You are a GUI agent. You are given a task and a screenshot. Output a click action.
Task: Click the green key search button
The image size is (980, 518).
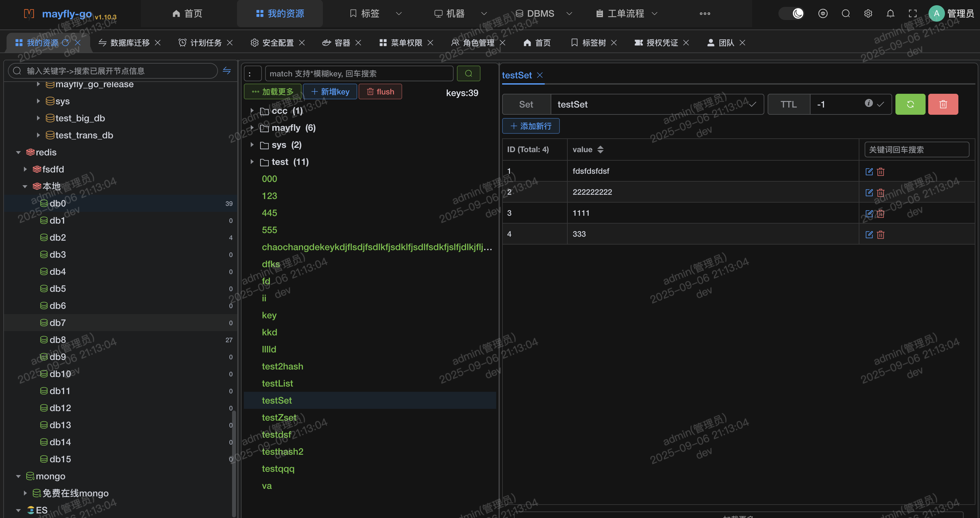tap(468, 73)
